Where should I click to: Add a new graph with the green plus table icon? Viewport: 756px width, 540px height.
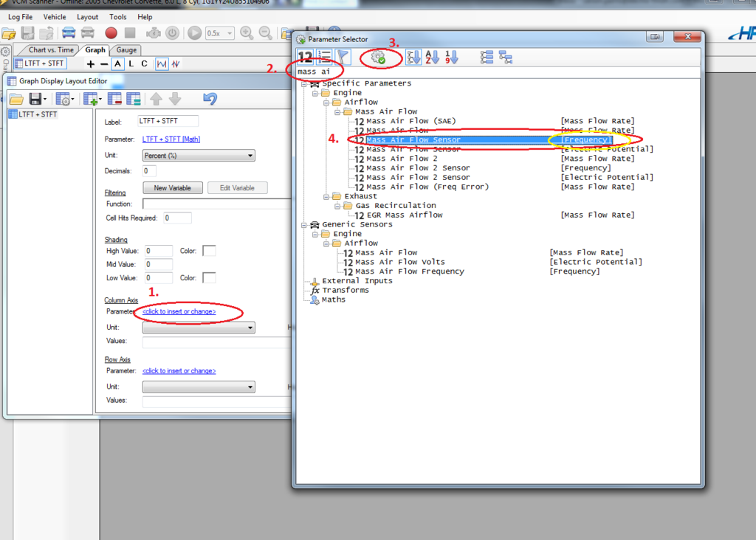[x=91, y=98]
